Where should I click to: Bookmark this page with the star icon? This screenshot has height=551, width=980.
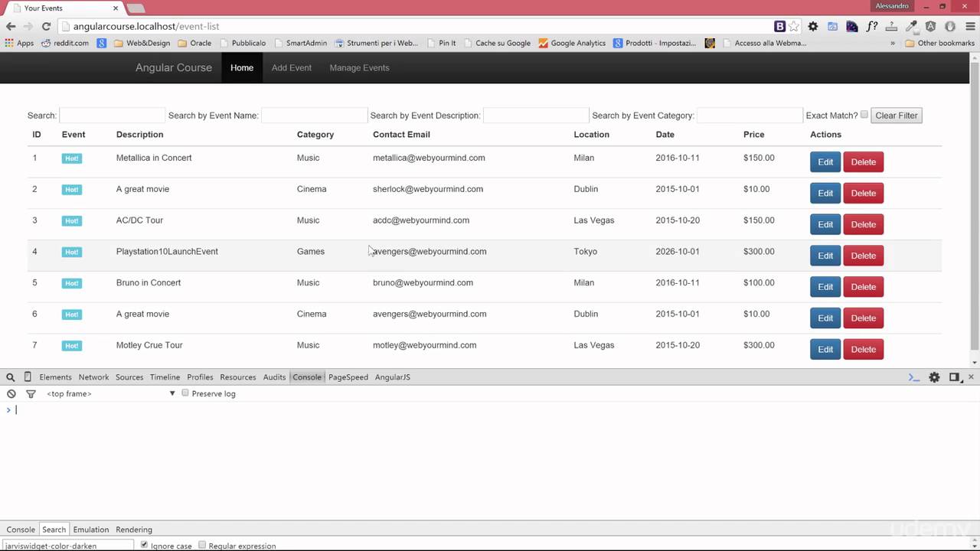coord(794,26)
